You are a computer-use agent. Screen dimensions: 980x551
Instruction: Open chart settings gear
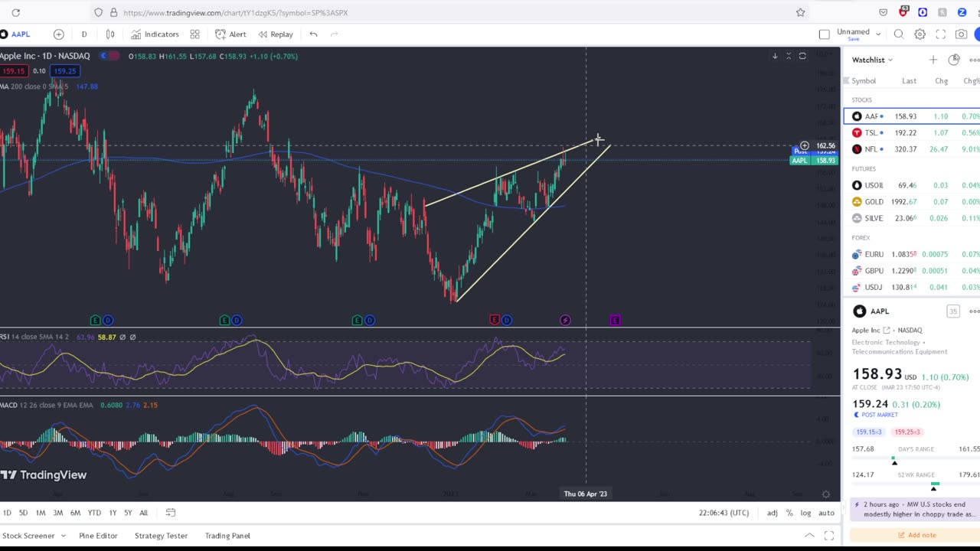tap(920, 34)
